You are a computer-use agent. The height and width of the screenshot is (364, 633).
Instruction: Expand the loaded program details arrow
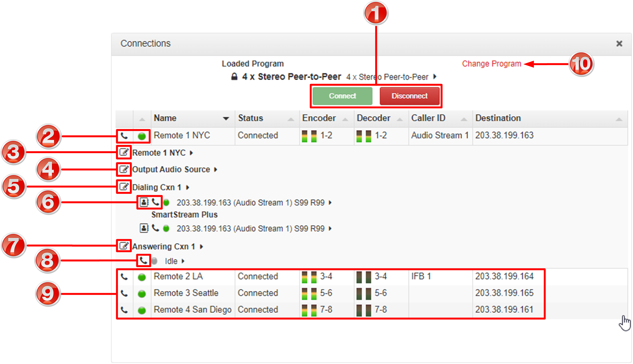[435, 76]
